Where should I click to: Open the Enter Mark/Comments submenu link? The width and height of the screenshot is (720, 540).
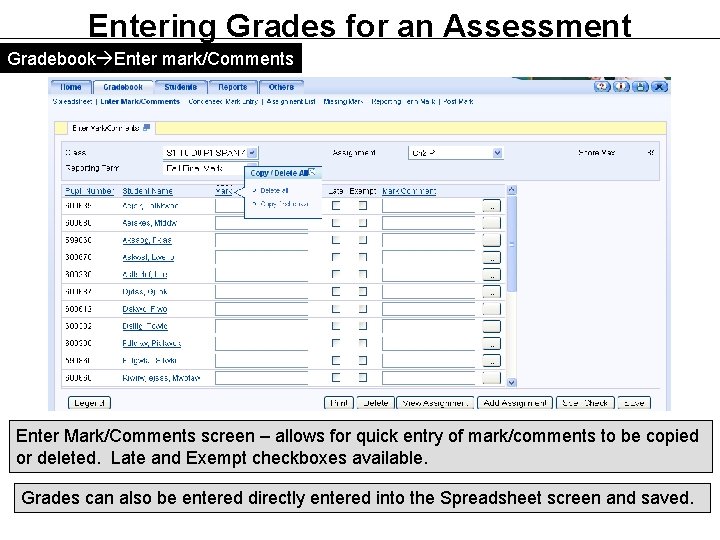tap(140, 101)
